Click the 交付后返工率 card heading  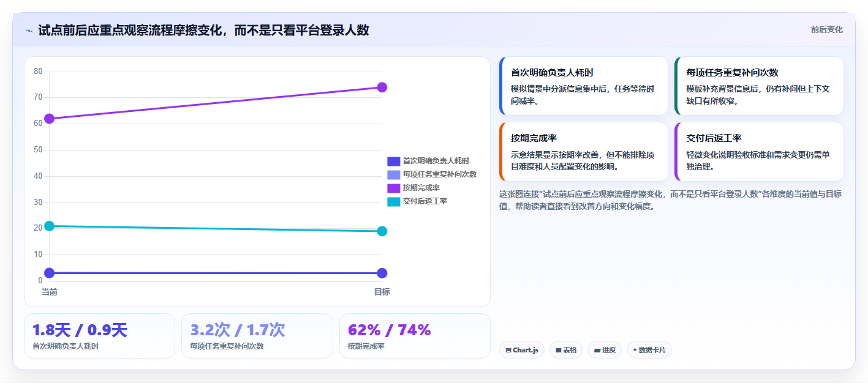tap(714, 138)
